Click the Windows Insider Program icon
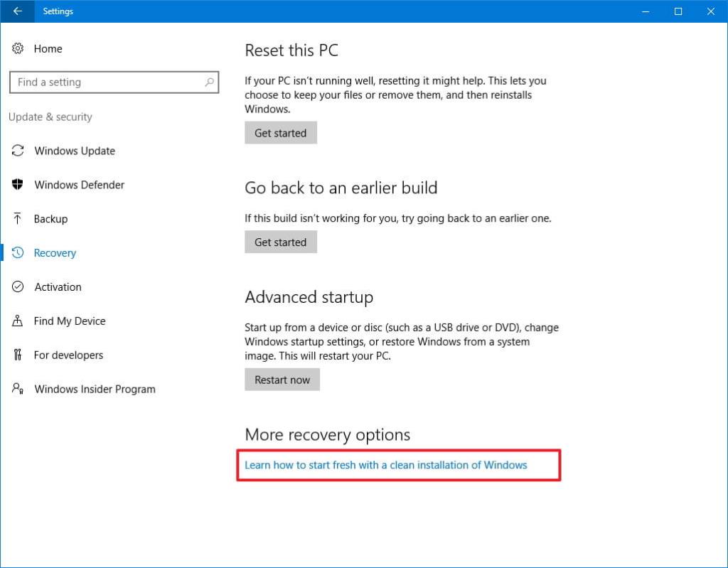 click(x=18, y=389)
